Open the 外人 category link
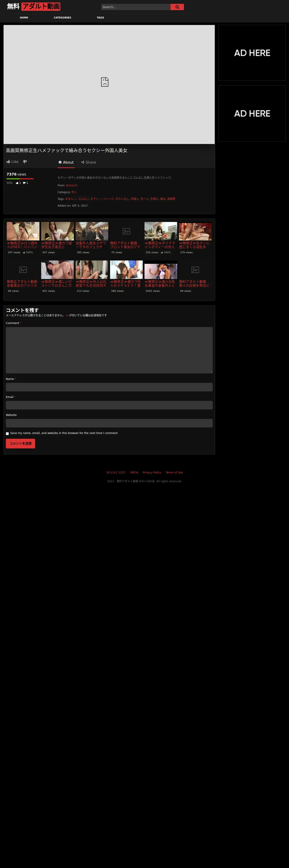Viewport: 289px width, 868px height. pos(74,192)
